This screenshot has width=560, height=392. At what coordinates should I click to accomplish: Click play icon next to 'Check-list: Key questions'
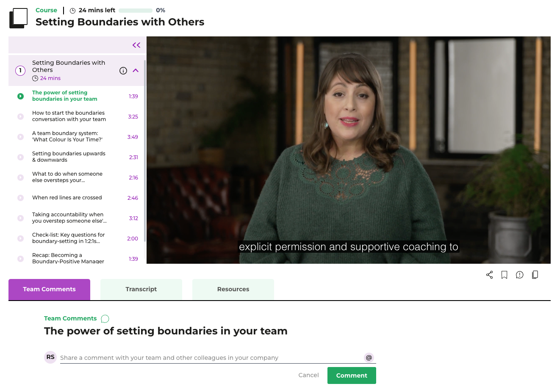pos(20,238)
